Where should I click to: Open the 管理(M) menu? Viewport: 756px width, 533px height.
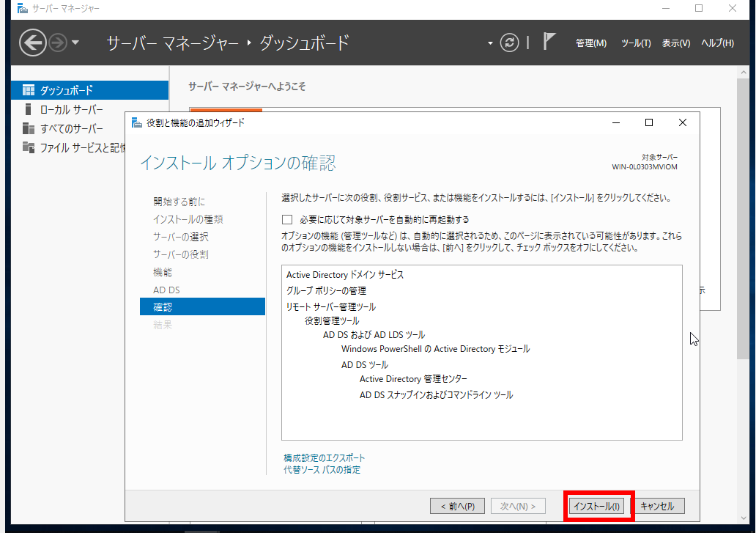[x=591, y=43]
